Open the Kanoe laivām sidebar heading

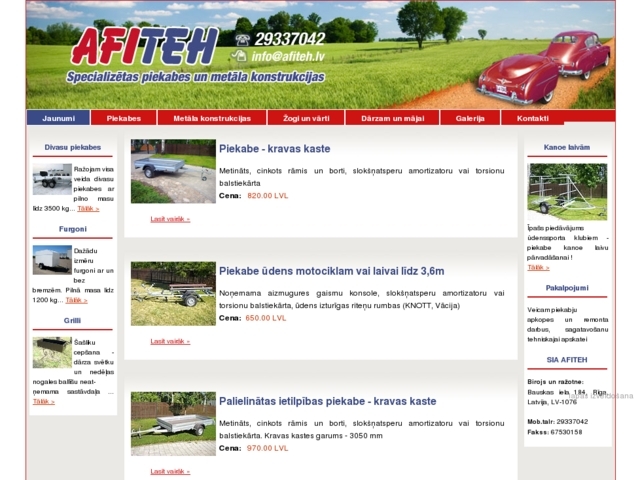[567, 147]
